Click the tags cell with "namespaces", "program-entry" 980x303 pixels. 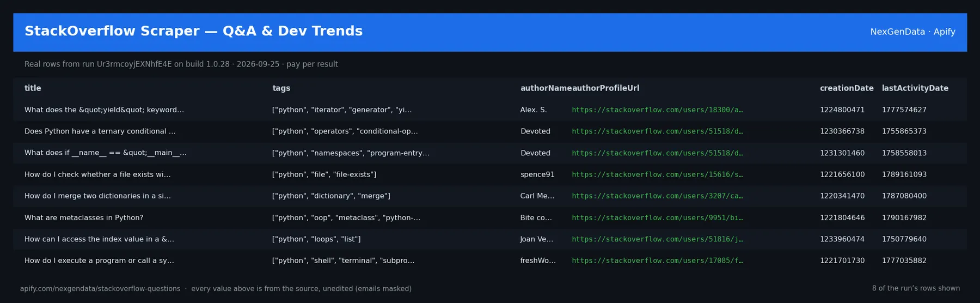point(351,153)
